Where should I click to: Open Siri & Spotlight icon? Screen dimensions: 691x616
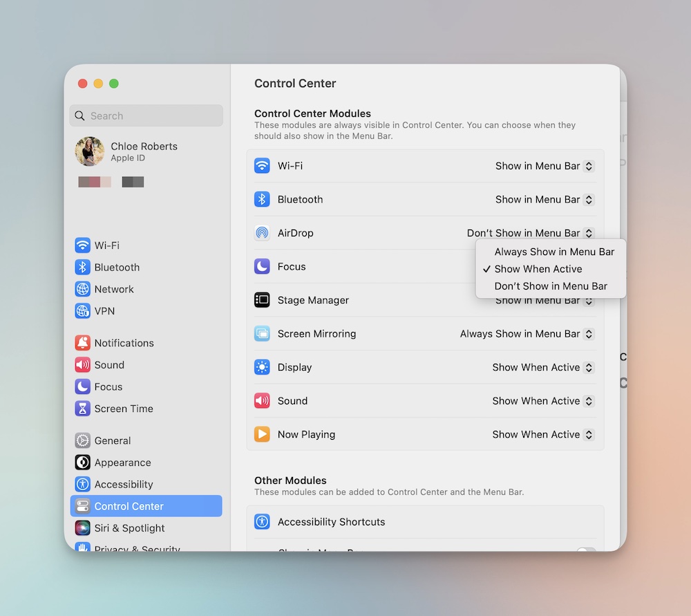pyautogui.click(x=82, y=528)
